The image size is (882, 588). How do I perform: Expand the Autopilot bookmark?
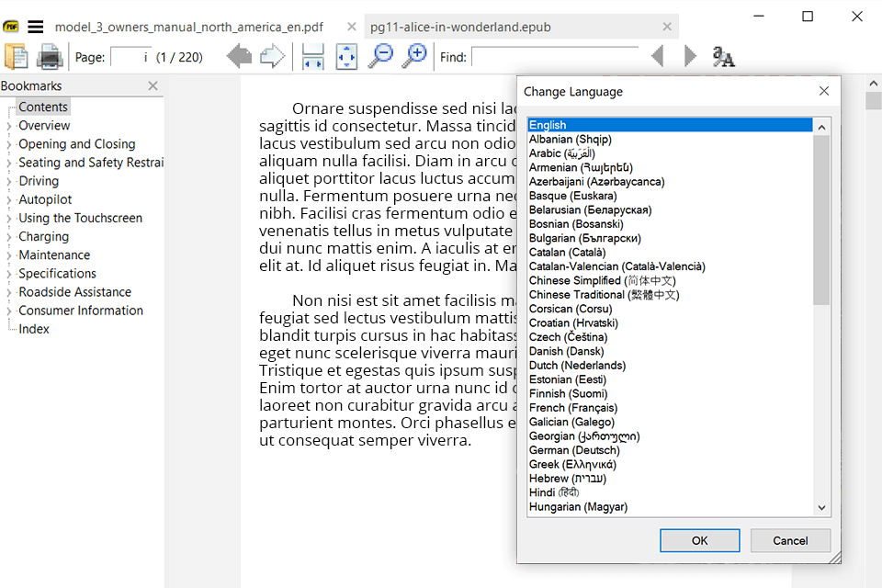[9, 200]
